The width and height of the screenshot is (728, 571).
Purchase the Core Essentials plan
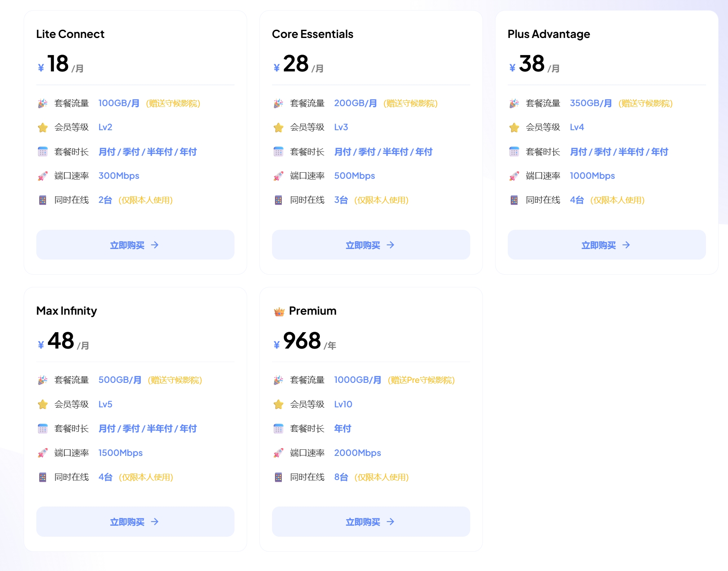point(371,245)
